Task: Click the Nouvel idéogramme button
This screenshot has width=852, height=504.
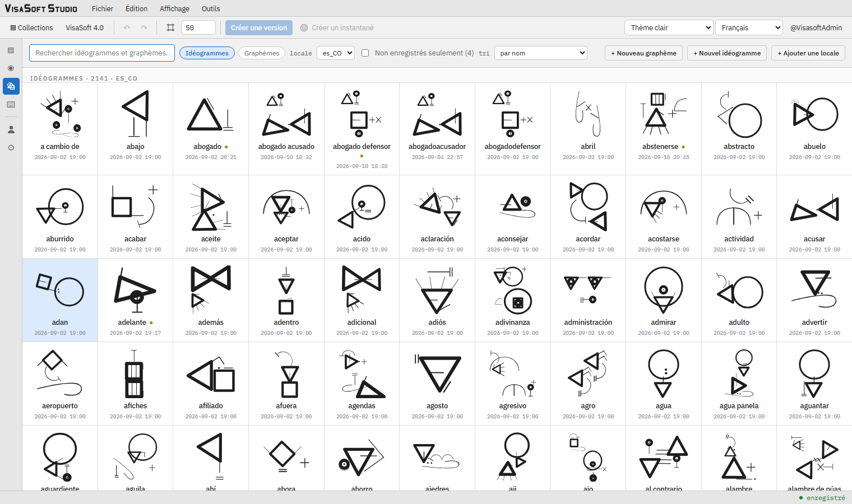Action: (x=727, y=53)
